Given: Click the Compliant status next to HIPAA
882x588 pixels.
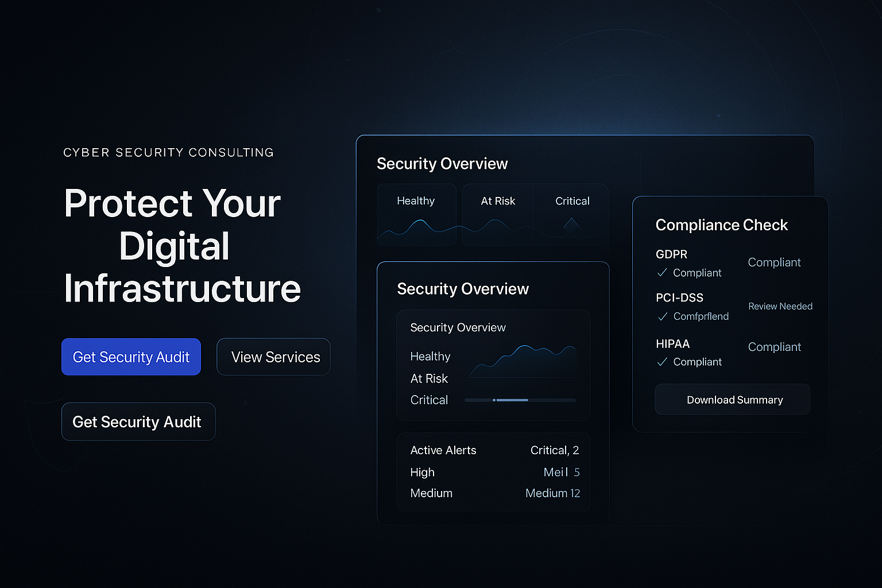Looking at the screenshot, I should 774,347.
